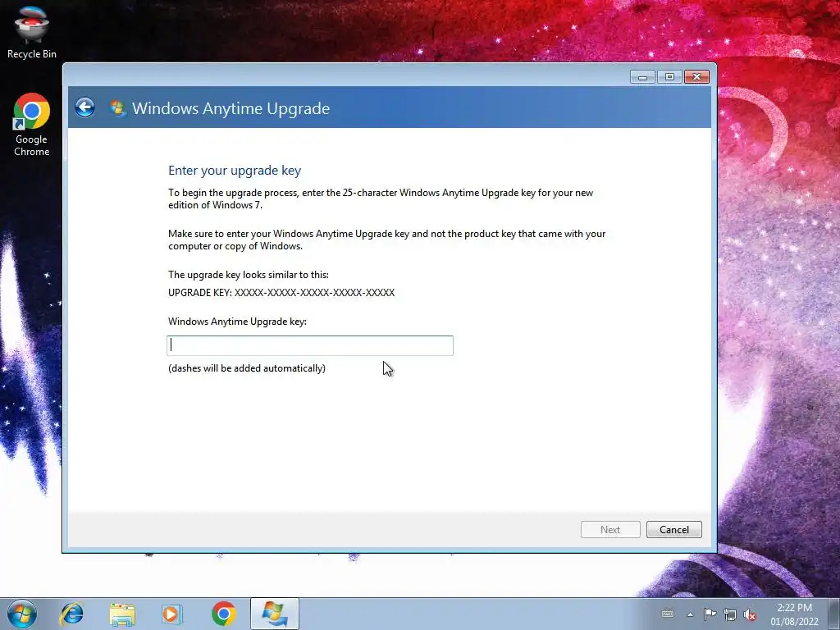Open the on-screen keyboard tray icon
This screenshot has height=630, width=840.
click(668, 614)
